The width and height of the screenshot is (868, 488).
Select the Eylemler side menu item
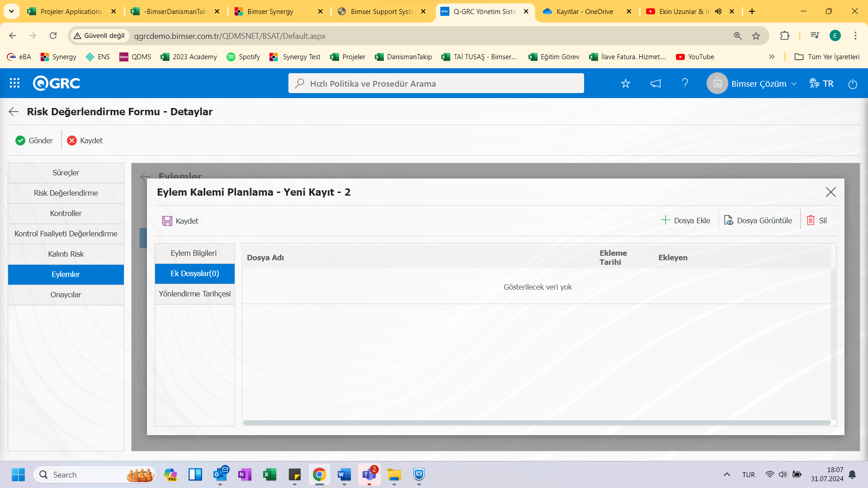[x=66, y=274]
